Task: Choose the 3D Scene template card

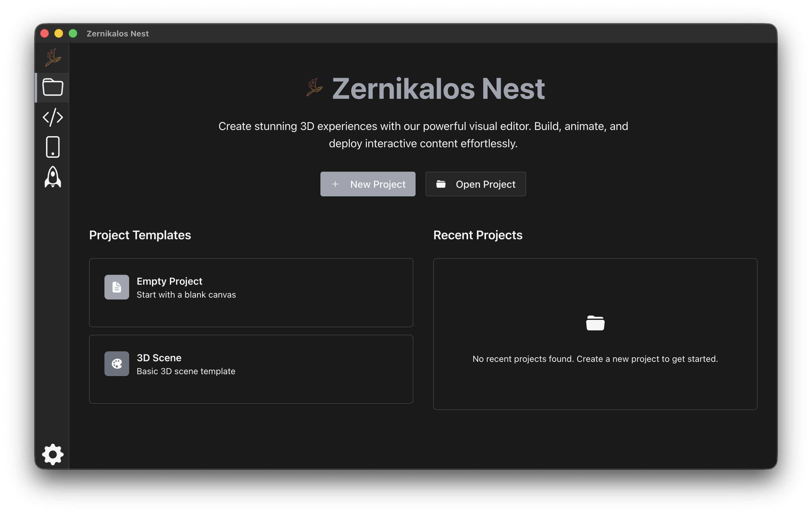Action: (x=251, y=369)
